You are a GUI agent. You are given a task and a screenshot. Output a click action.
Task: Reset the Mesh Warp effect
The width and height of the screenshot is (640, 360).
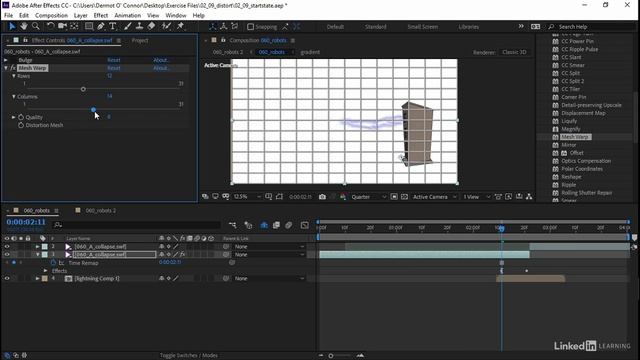113,68
